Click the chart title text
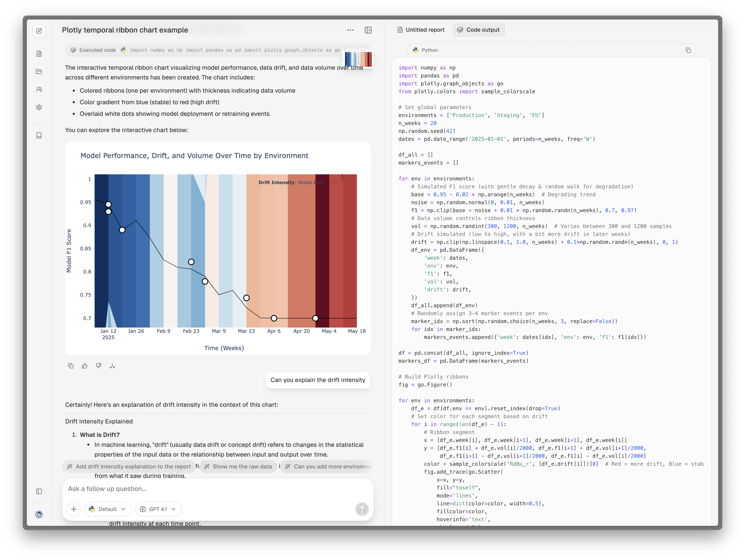 coord(194,156)
